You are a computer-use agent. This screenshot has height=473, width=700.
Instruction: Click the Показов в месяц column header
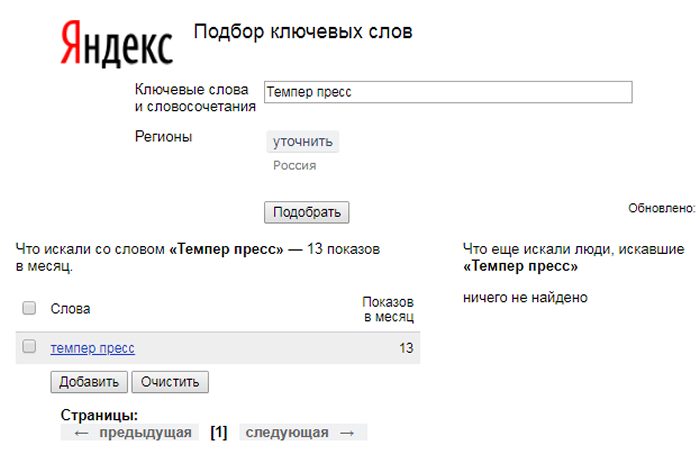[388, 309]
